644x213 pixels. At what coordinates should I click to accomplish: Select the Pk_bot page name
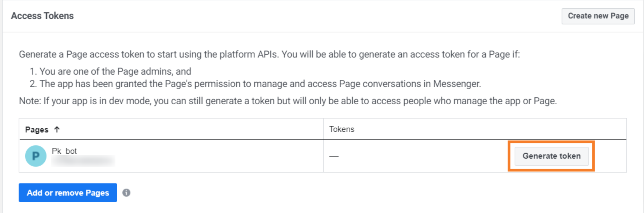[64, 151]
